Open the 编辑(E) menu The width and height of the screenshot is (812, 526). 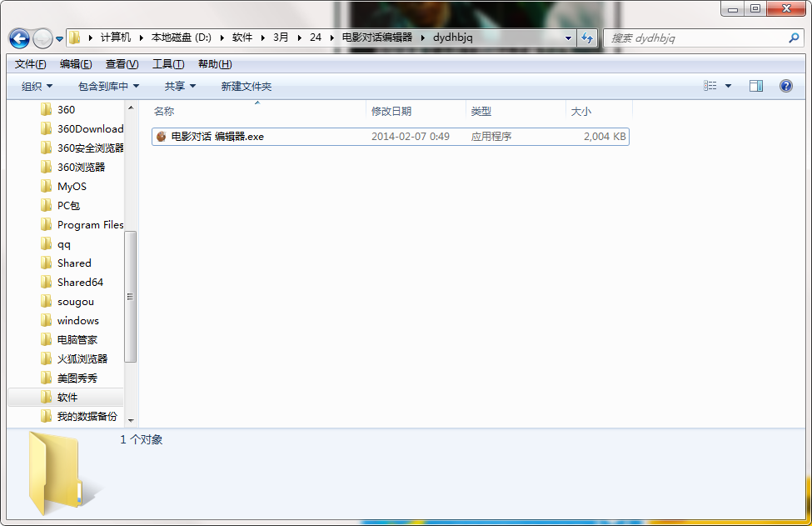tap(76, 63)
